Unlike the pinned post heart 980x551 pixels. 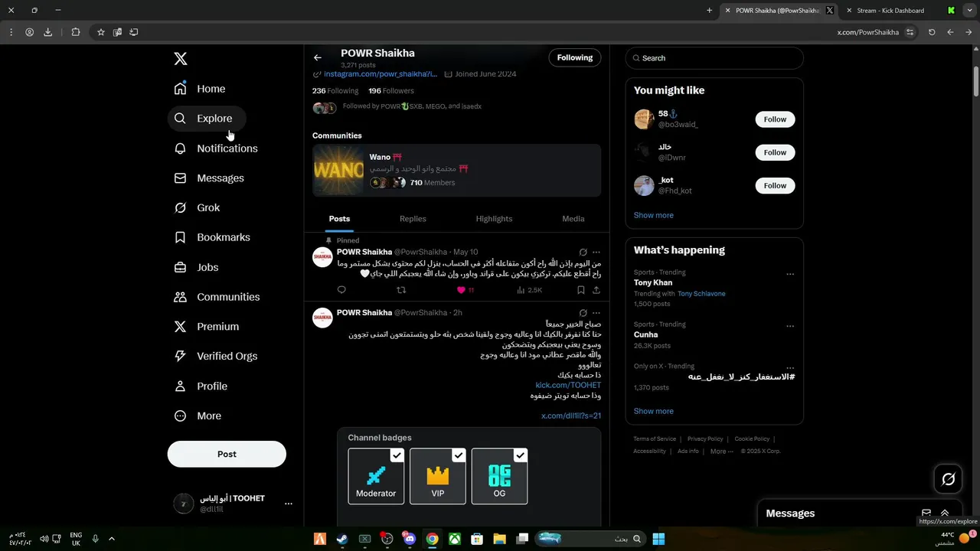pos(461,290)
